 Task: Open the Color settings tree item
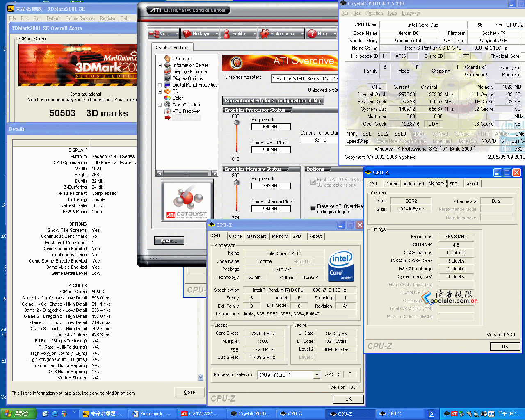177,98
